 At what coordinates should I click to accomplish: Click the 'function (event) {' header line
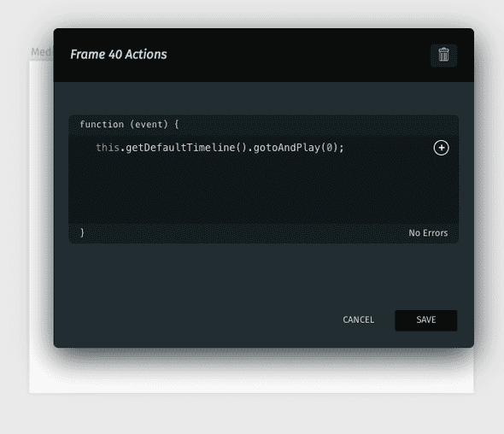(129, 125)
